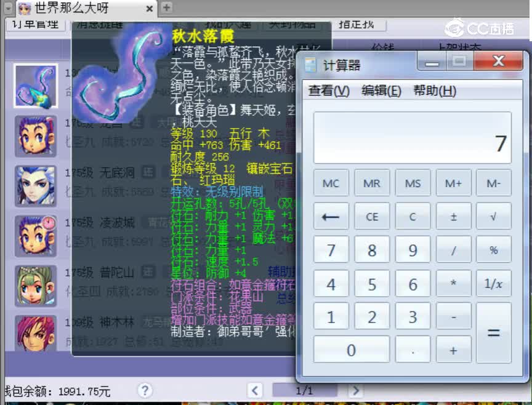Click the calculator C clear key

point(413,217)
